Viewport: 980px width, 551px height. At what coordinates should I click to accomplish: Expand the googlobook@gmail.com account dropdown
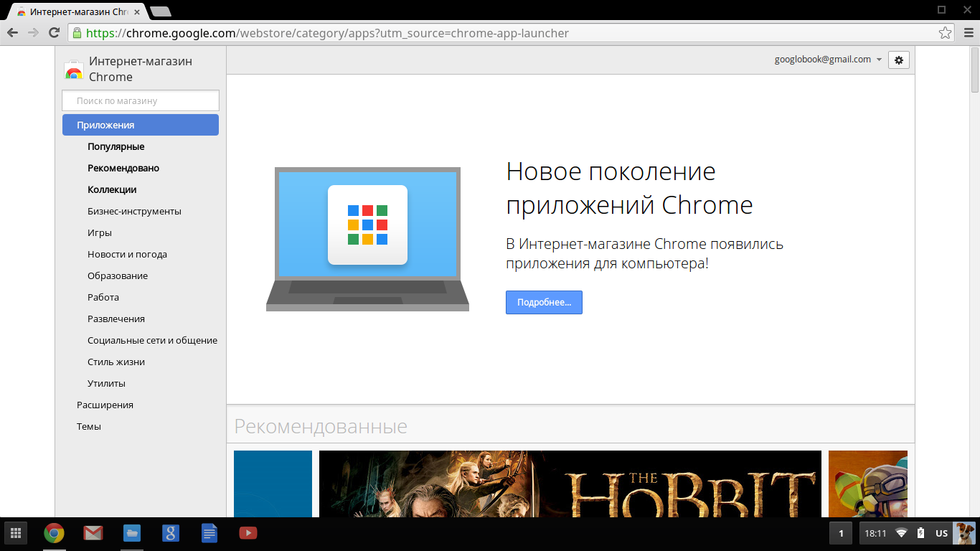(828, 60)
